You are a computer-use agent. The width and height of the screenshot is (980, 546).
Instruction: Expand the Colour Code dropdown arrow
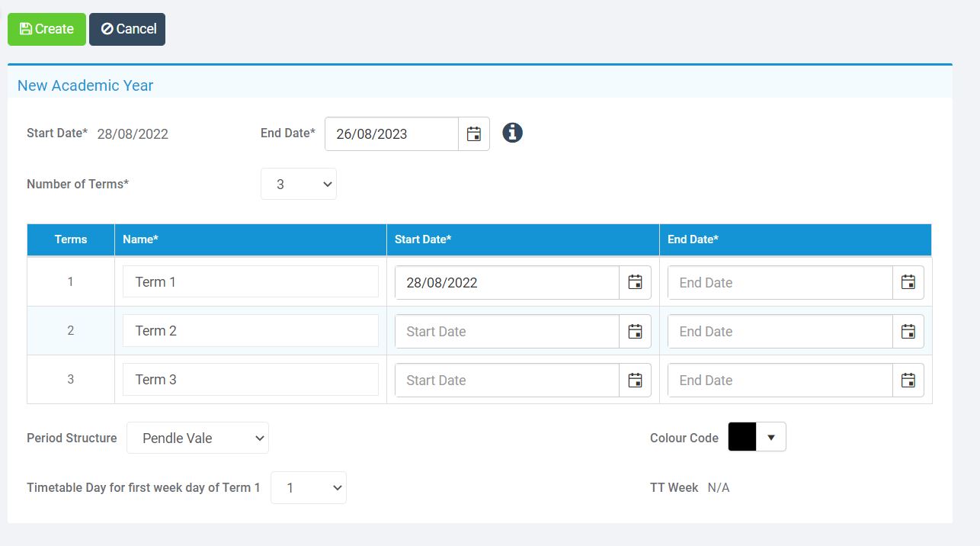(x=771, y=438)
